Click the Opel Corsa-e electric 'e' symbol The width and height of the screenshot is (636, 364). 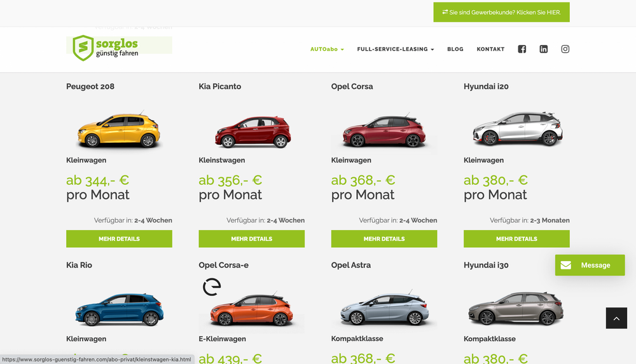[x=212, y=287]
